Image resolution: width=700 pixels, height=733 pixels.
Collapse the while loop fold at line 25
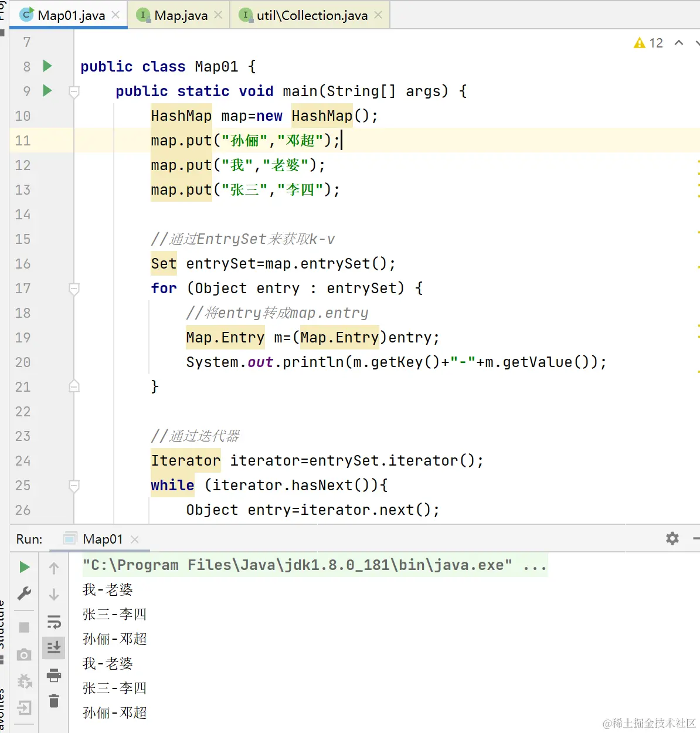[x=74, y=486]
